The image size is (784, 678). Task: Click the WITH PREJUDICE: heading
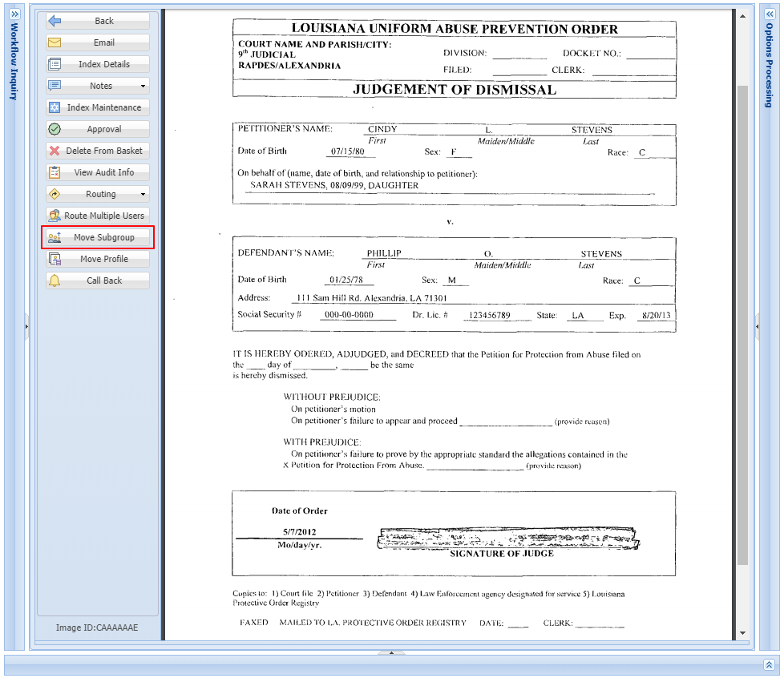click(322, 442)
